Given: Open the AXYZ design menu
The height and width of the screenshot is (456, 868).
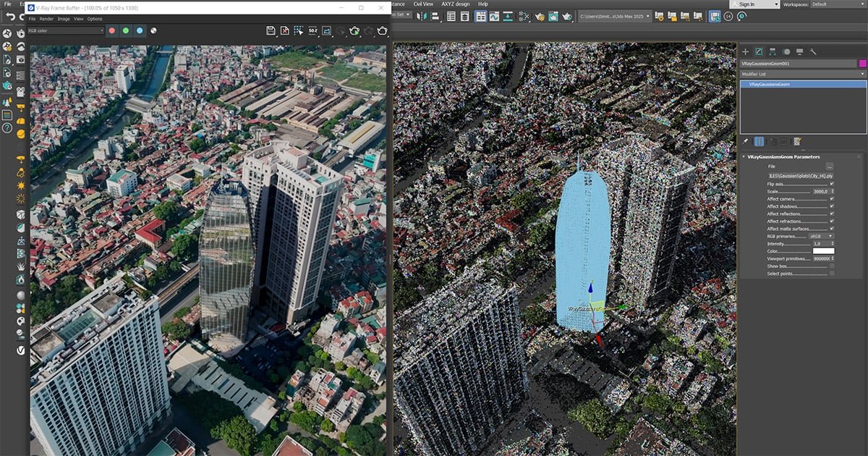Looking at the screenshot, I should (x=455, y=4).
